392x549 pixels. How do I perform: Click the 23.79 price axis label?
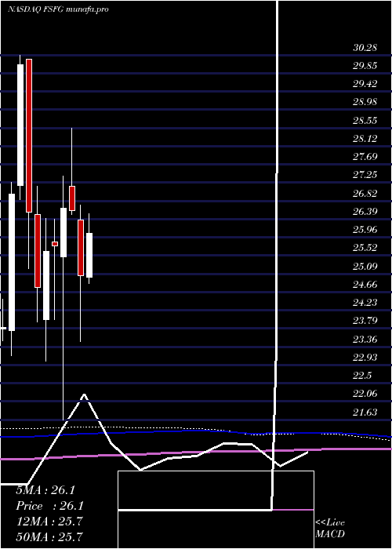coord(365,321)
